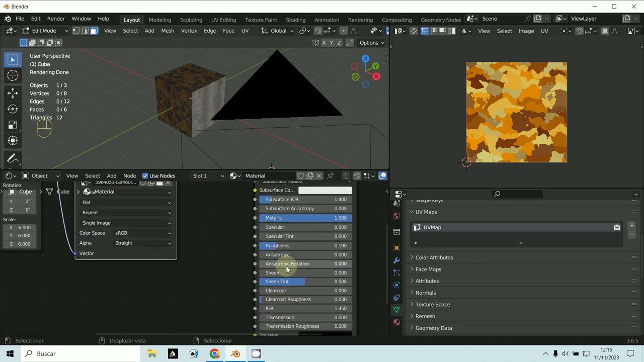644x362 pixels.
Task: Open the Physics properties tab
Action: [396, 285]
